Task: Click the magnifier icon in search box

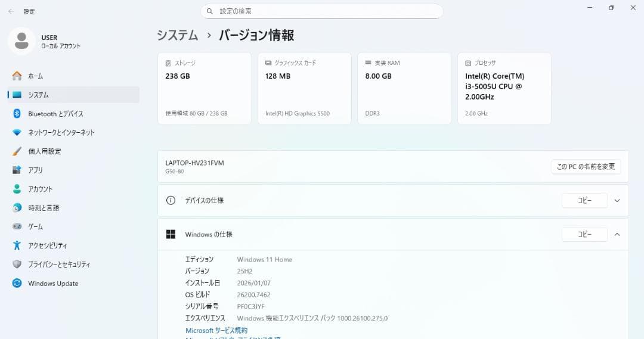Action: click(210, 11)
